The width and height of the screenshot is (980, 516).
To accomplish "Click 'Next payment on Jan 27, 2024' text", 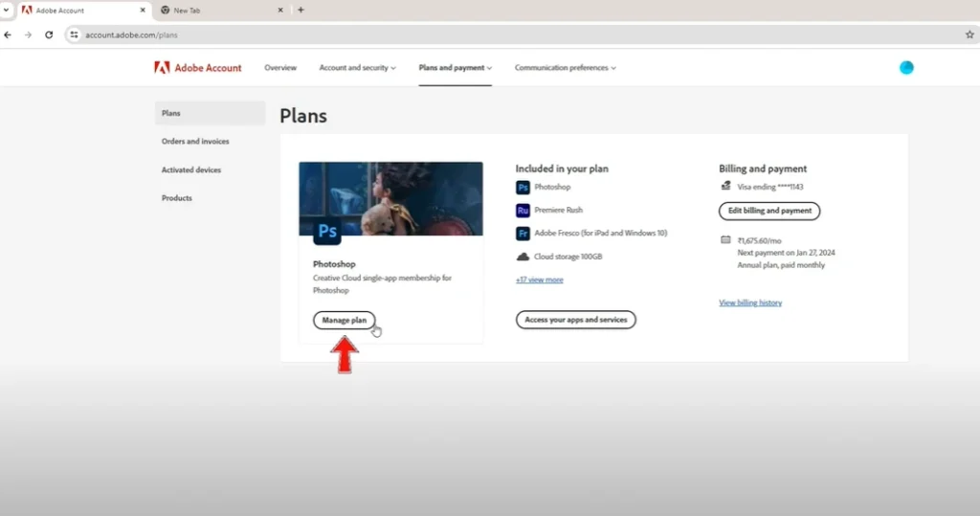I will pos(786,253).
